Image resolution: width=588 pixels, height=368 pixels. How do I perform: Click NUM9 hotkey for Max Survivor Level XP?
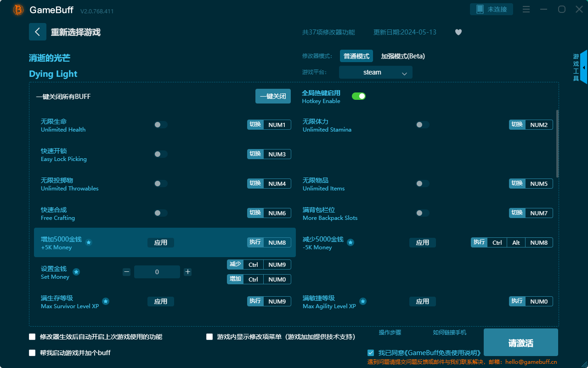coord(269,301)
